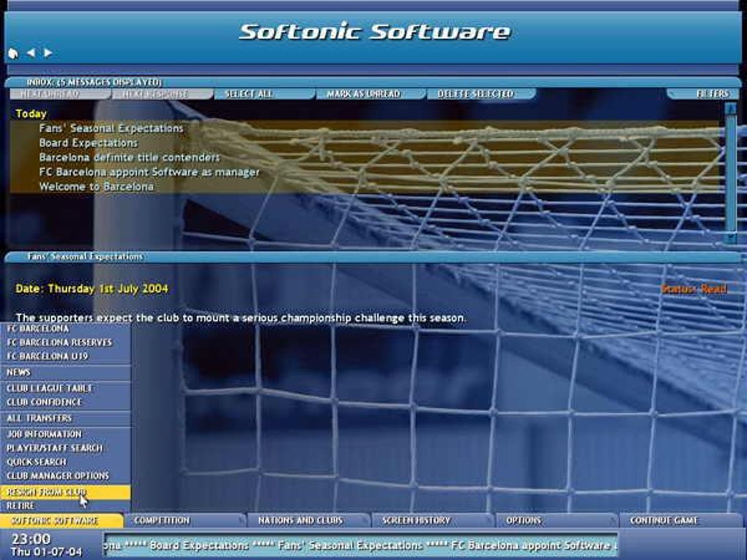The height and width of the screenshot is (560, 747).
Task: Go back with the left arrow icon
Action: [x=31, y=53]
